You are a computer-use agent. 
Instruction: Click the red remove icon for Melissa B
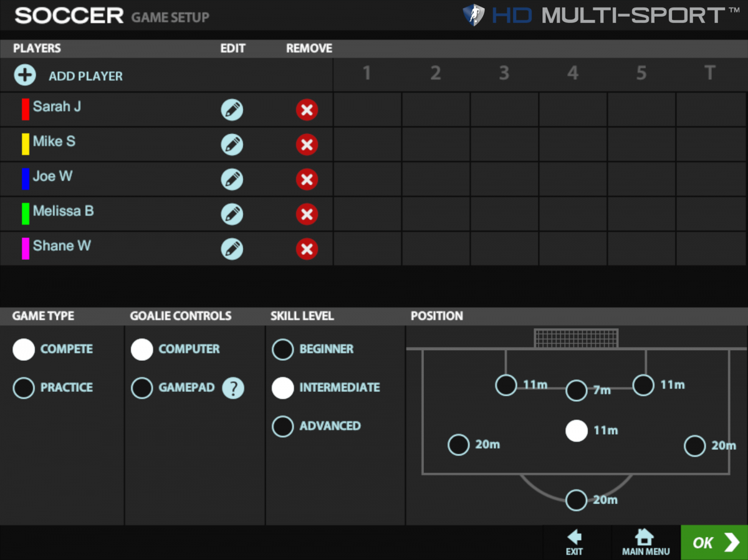point(307,214)
